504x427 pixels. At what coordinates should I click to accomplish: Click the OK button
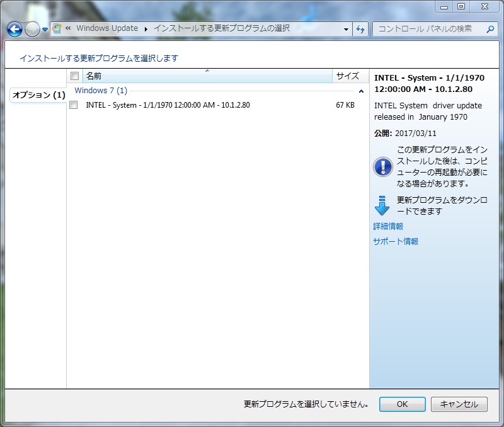(403, 404)
